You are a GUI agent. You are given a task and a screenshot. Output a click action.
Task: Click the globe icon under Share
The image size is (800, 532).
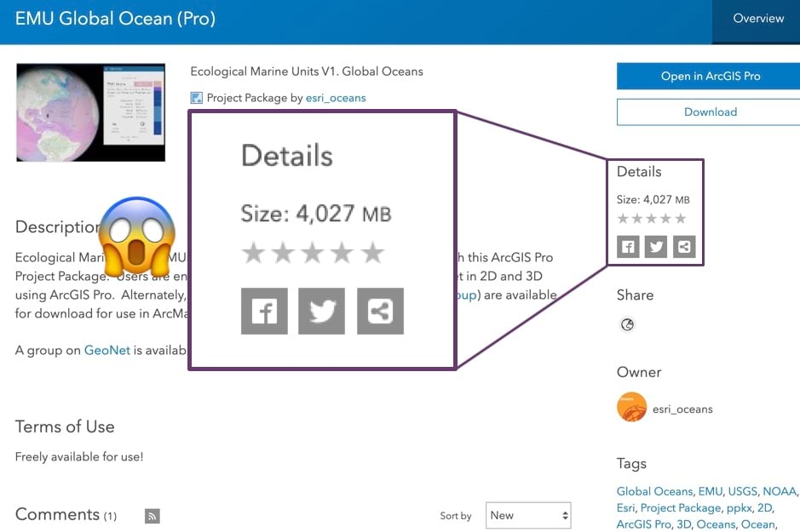pos(627,324)
